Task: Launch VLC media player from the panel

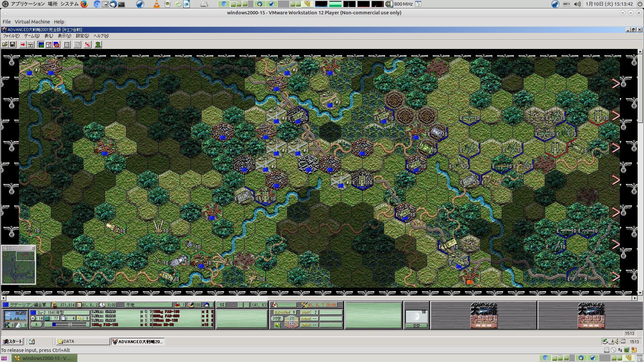Action: pyautogui.click(x=156, y=4)
